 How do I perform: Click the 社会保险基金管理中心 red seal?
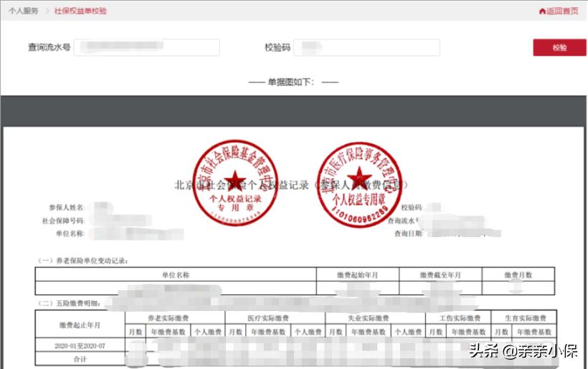(235, 183)
